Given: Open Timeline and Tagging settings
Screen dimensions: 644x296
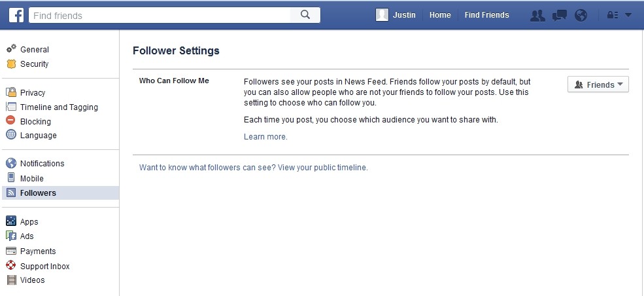Looking at the screenshot, I should (52, 107).
